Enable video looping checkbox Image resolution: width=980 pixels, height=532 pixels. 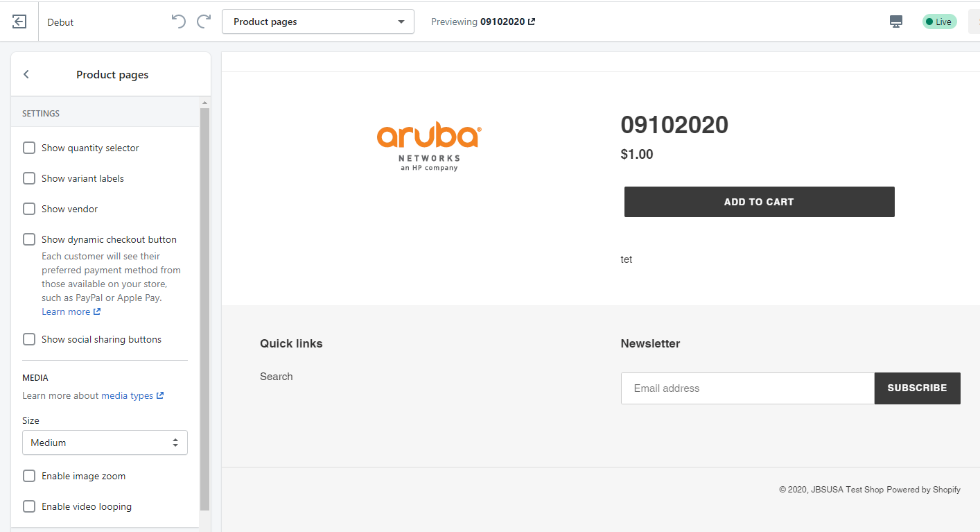tap(29, 506)
